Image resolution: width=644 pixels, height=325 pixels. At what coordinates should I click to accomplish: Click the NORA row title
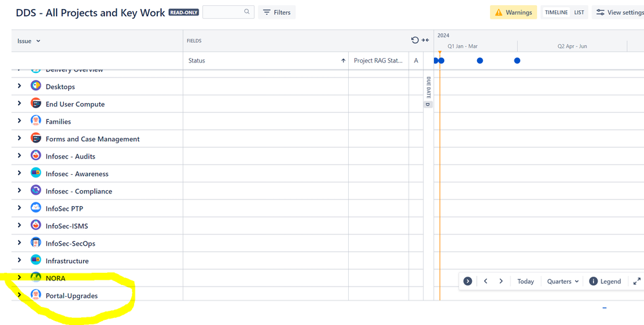pyautogui.click(x=55, y=278)
